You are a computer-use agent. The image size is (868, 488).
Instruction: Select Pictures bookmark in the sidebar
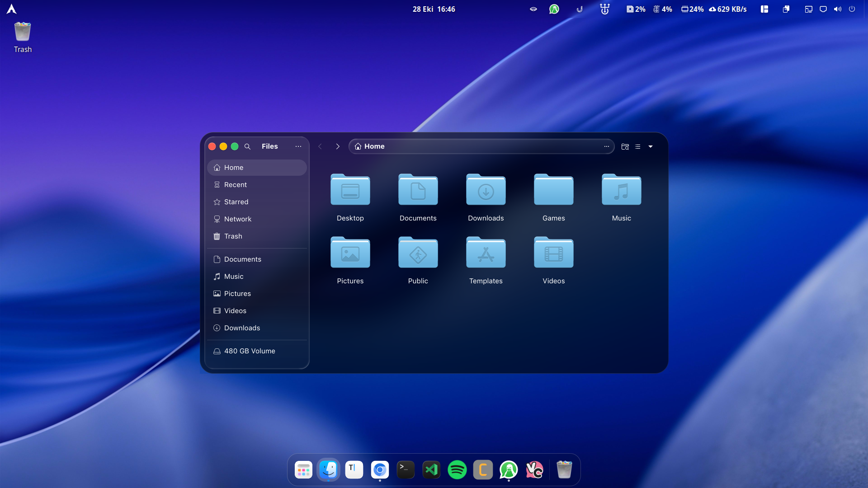point(257,294)
